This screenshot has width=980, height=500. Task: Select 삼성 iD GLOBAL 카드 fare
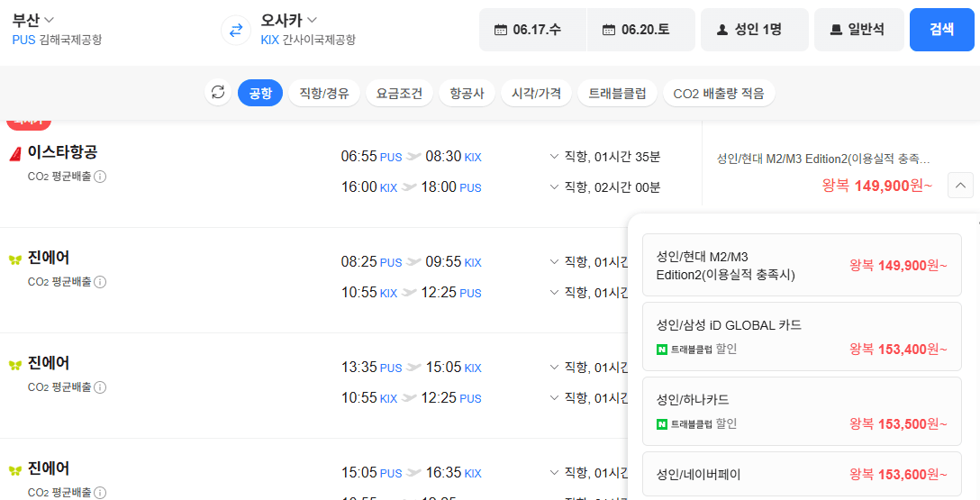coord(802,336)
